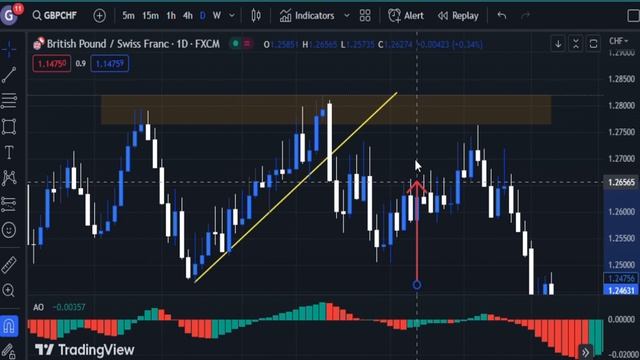Screen dimensions: 640x360
Task: Click the current price 1.24631 label
Action: pos(621,291)
